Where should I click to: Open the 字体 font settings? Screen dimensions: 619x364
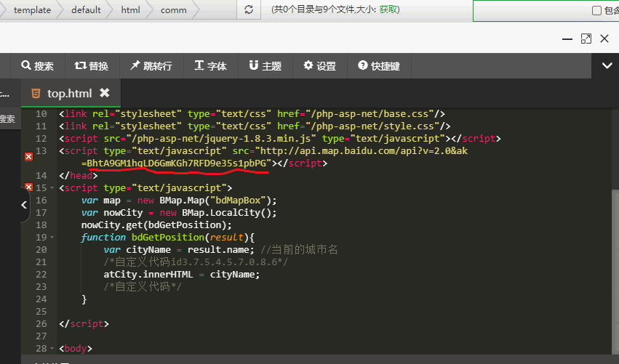211,66
